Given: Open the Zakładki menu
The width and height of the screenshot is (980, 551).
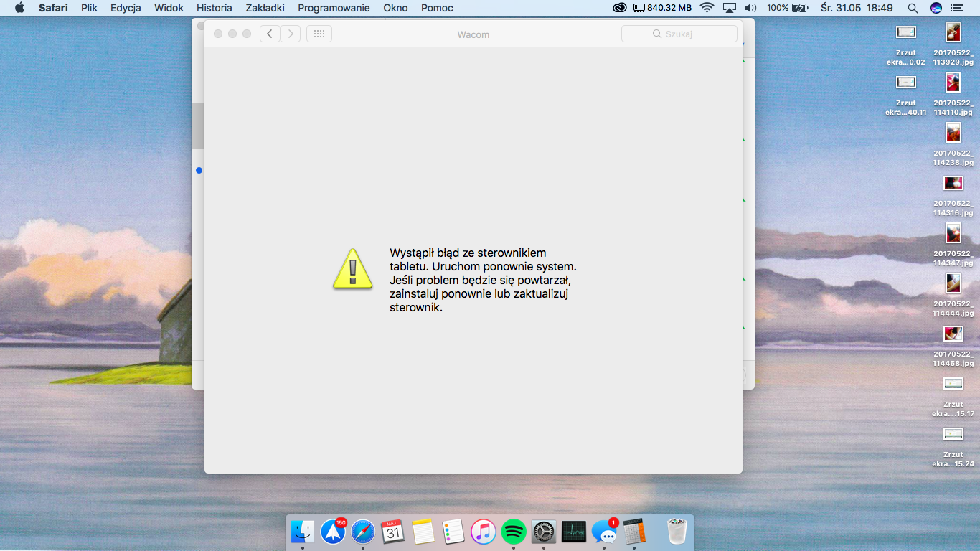Looking at the screenshot, I should [x=265, y=8].
